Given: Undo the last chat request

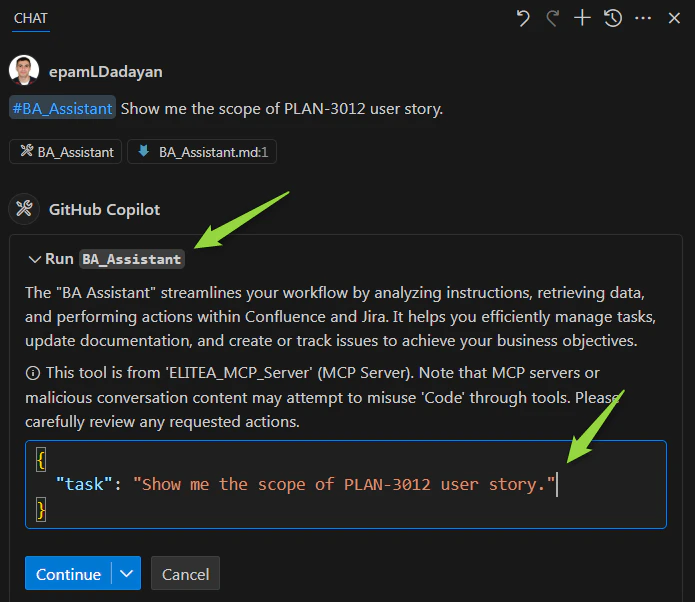Looking at the screenshot, I should coord(523,19).
